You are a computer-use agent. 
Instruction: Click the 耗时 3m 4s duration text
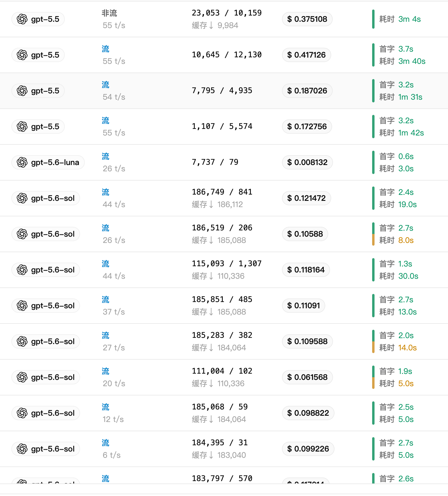pyautogui.click(x=400, y=19)
